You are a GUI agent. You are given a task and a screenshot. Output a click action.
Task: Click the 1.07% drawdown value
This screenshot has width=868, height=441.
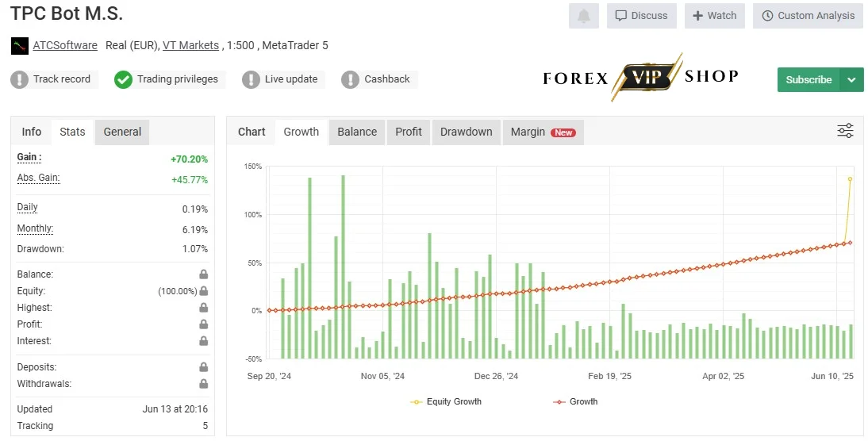click(195, 249)
